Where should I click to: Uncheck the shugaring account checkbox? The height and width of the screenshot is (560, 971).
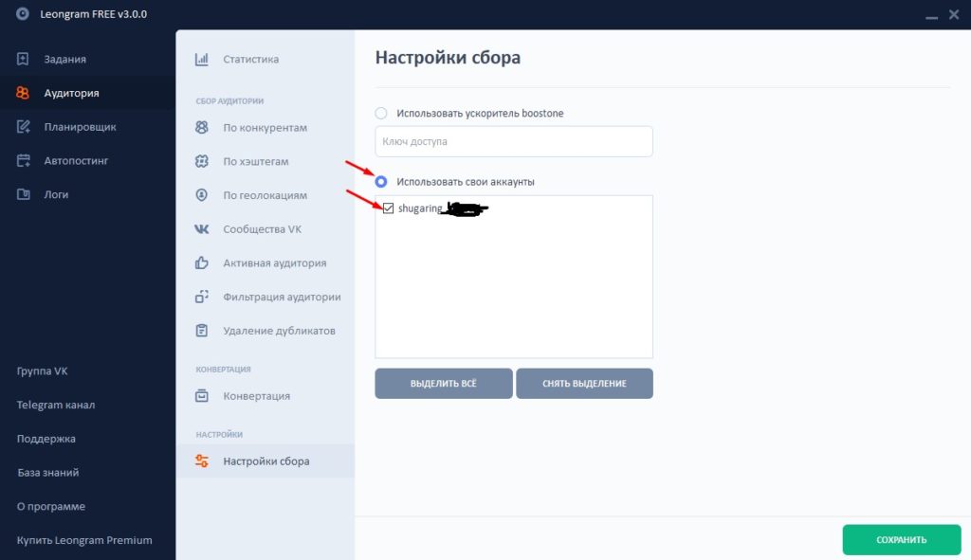[388, 208]
